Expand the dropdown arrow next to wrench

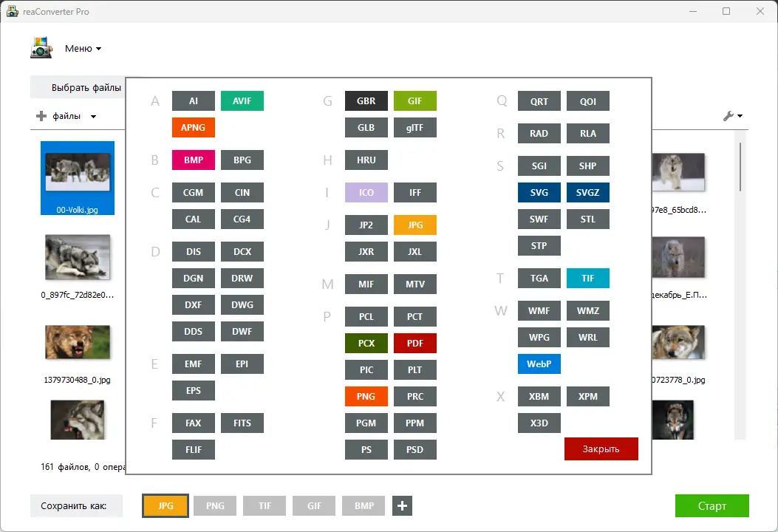pyautogui.click(x=740, y=116)
